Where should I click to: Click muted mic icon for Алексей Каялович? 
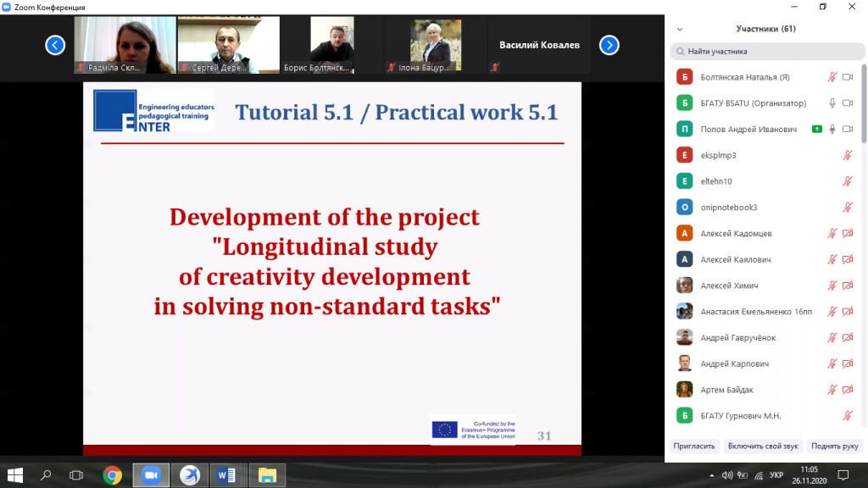coord(832,259)
